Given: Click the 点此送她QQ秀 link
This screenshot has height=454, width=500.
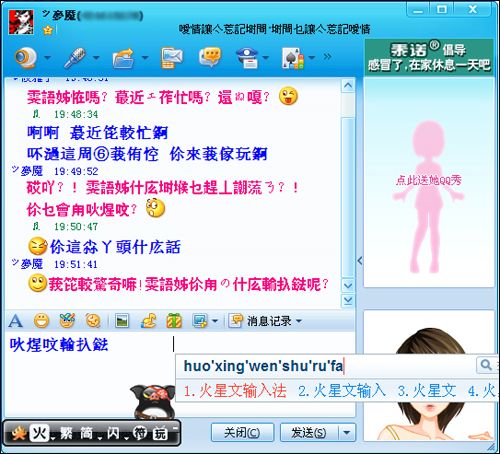Looking at the screenshot, I should click(429, 180).
